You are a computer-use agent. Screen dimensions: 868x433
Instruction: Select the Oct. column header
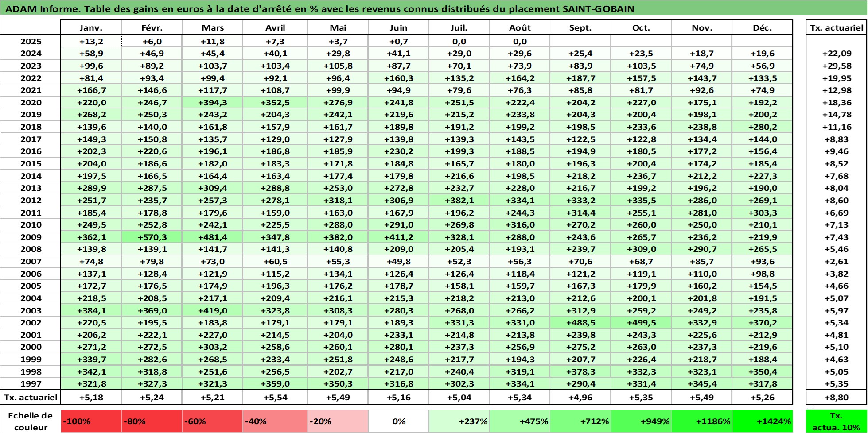click(641, 27)
